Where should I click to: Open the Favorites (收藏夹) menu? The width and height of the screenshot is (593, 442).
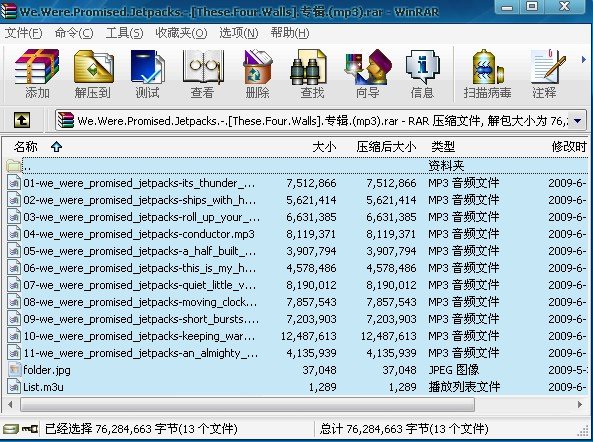(x=181, y=33)
